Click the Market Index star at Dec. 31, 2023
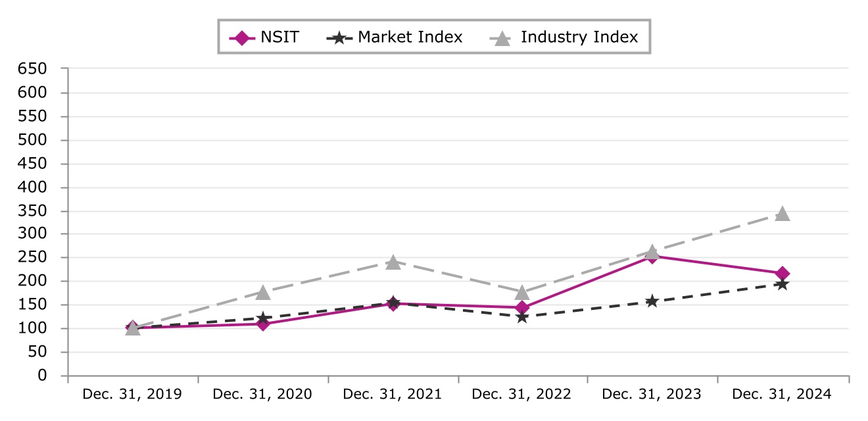This screenshot has width=868, height=421. (x=652, y=301)
